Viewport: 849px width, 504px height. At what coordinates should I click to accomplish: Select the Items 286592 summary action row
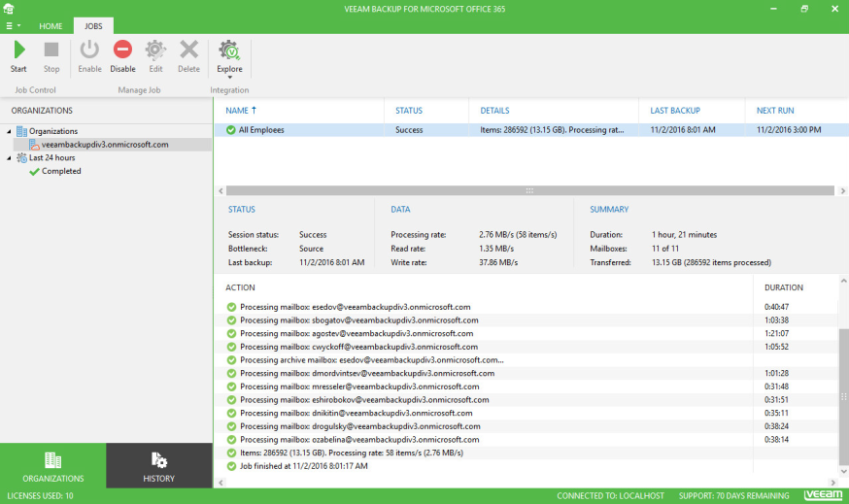pos(526,453)
